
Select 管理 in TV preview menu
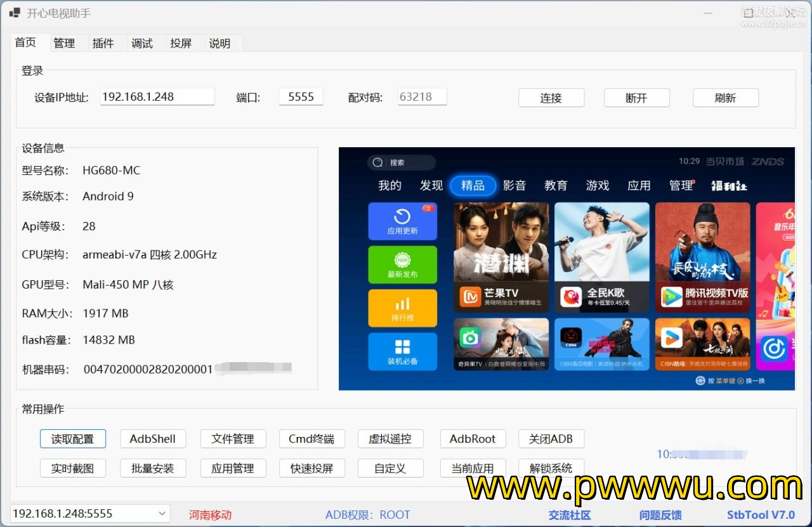(681, 185)
